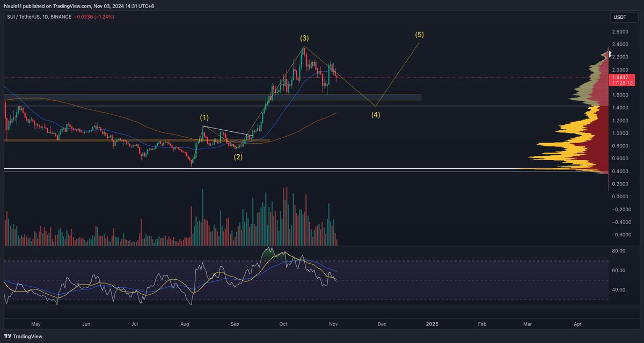Click the 2.0000 price axis label

coord(620,70)
